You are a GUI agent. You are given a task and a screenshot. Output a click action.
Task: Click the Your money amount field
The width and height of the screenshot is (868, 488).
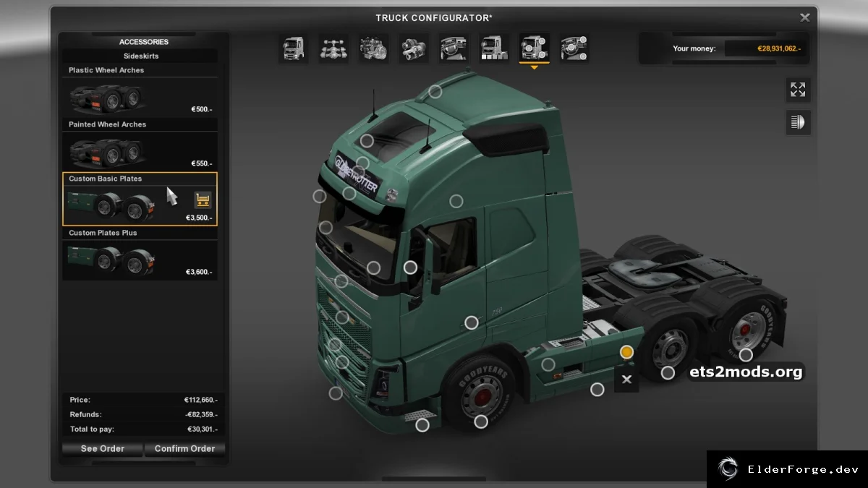[x=765, y=48]
